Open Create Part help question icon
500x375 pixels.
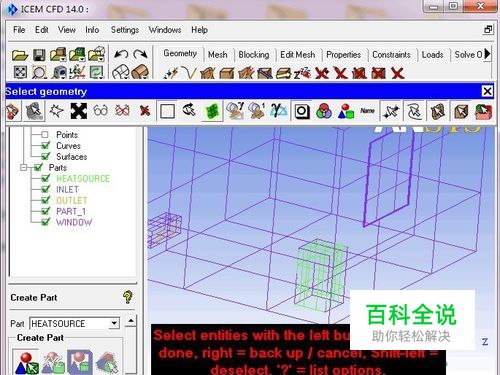click(127, 297)
